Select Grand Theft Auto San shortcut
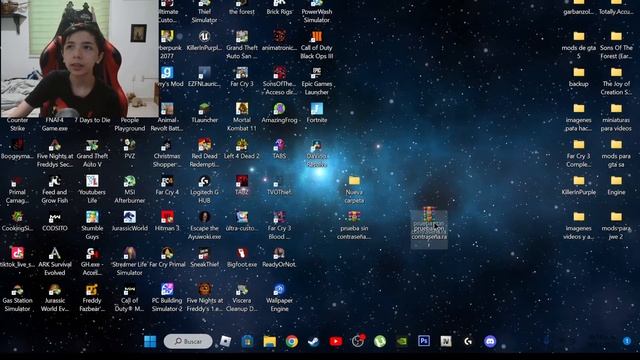640x360 pixels. 242,44
